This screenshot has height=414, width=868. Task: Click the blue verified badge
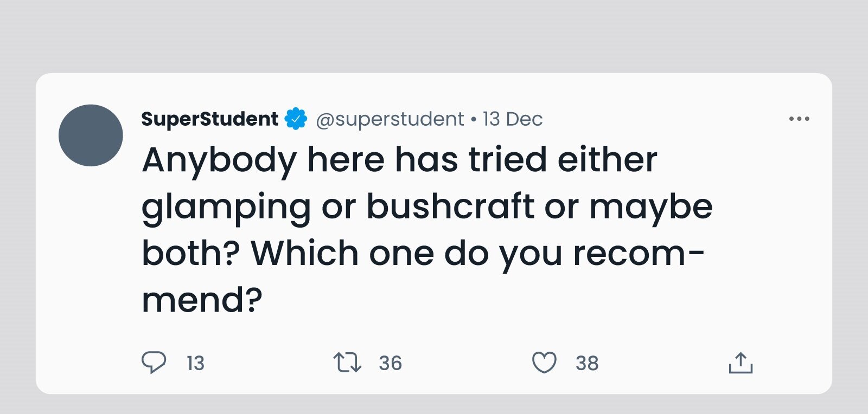296,119
